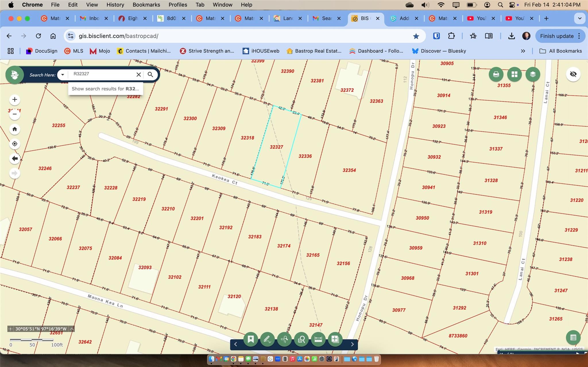Expand previous toolbar tools with left chevron

pos(235,344)
